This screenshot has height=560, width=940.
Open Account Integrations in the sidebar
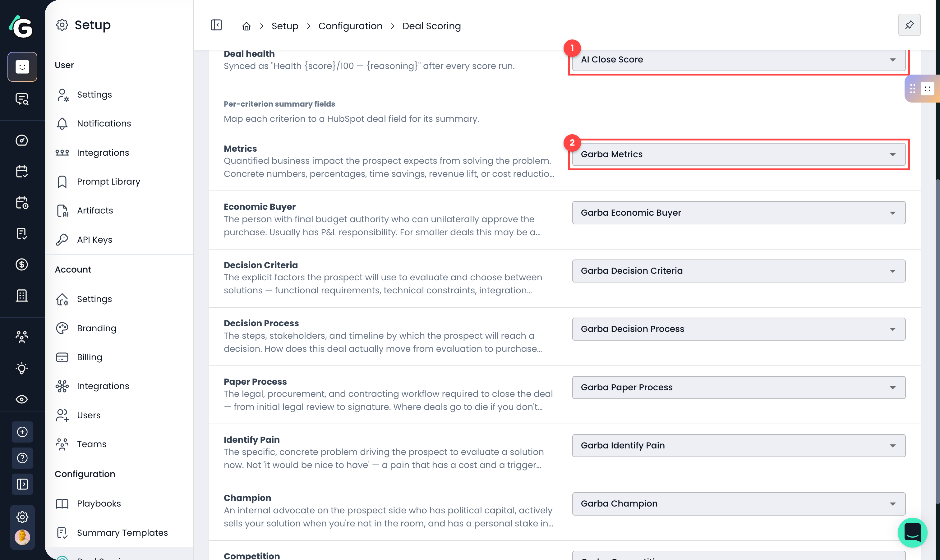click(x=119, y=386)
